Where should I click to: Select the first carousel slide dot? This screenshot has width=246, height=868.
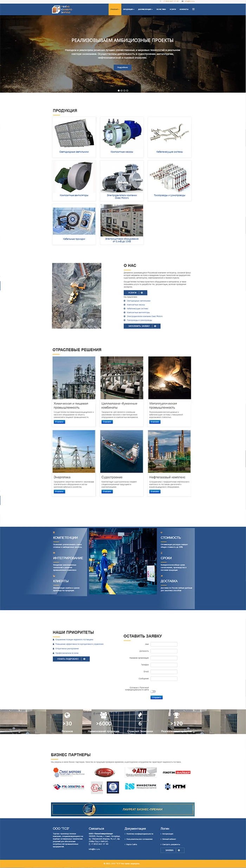(x=118, y=91)
